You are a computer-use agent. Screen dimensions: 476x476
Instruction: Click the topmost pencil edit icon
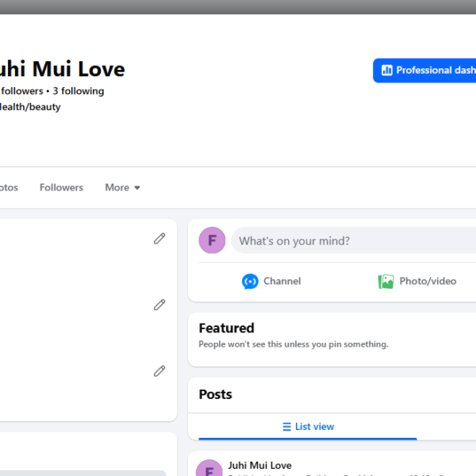[x=159, y=239]
